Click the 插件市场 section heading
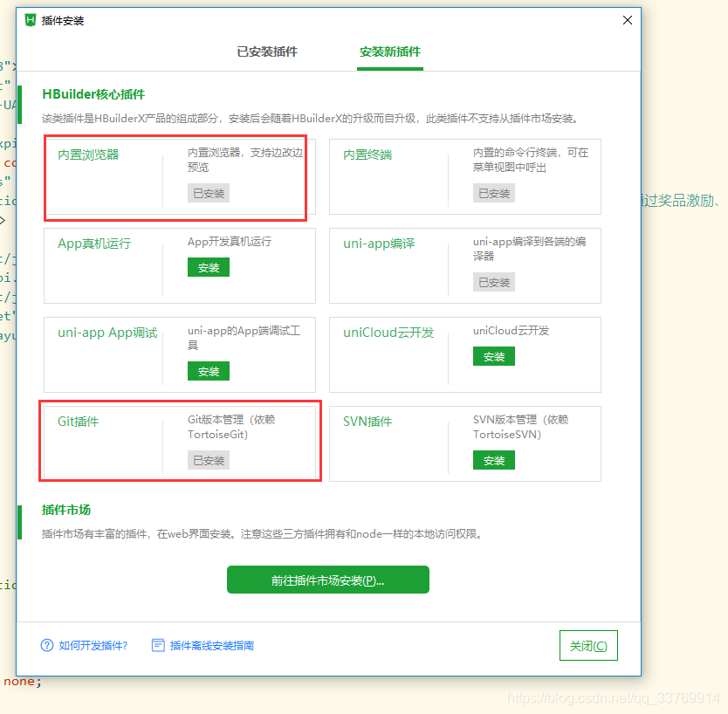Image resolution: width=728 pixels, height=714 pixels. pyautogui.click(x=66, y=510)
